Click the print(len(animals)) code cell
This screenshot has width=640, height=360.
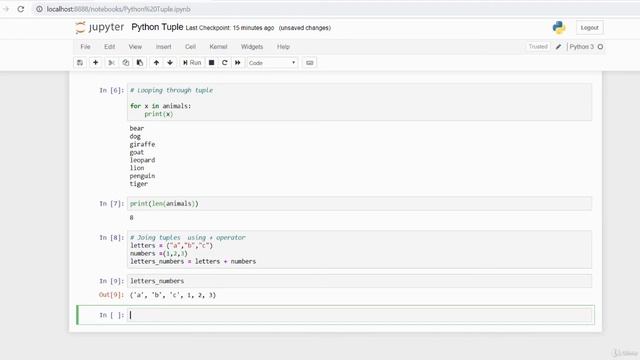(359, 204)
